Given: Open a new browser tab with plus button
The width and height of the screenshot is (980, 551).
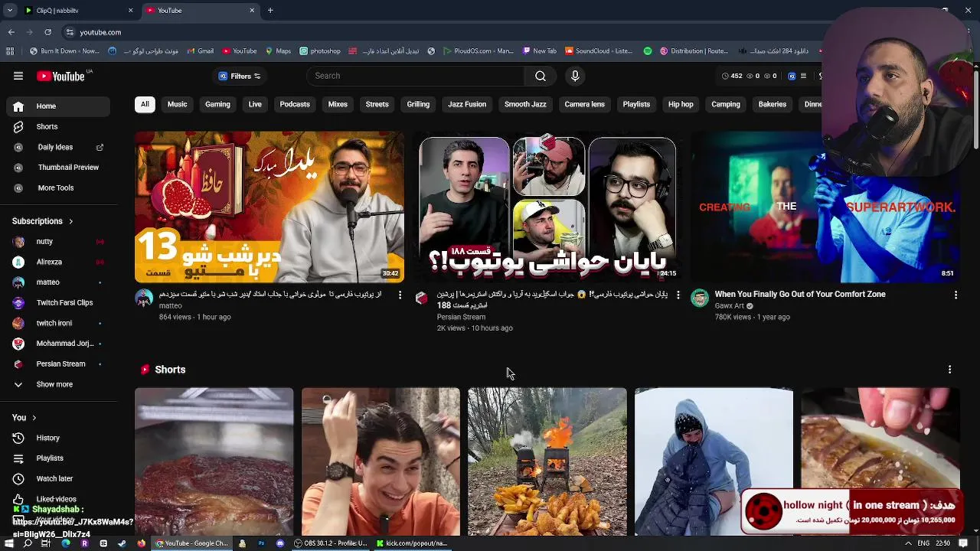Looking at the screenshot, I should pyautogui.click(x=270, y=11).
